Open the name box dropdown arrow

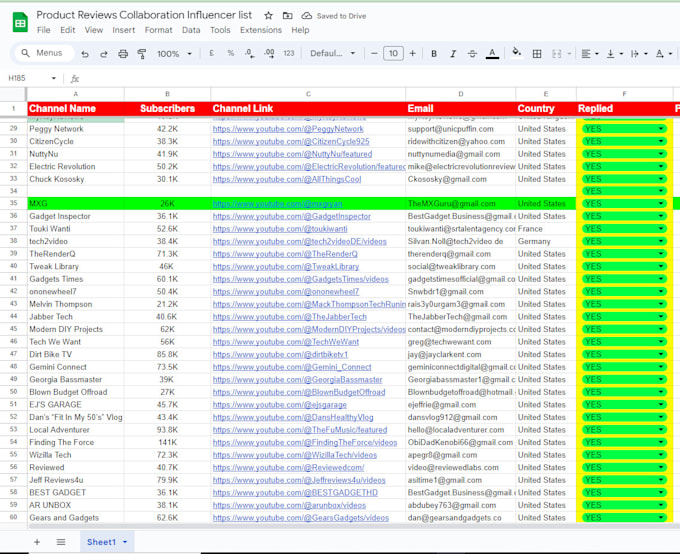click(54, 78)
